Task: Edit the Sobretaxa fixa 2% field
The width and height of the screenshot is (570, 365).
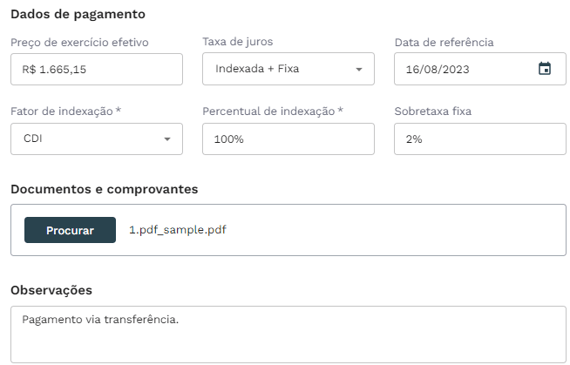Action: tap(480, 139)
